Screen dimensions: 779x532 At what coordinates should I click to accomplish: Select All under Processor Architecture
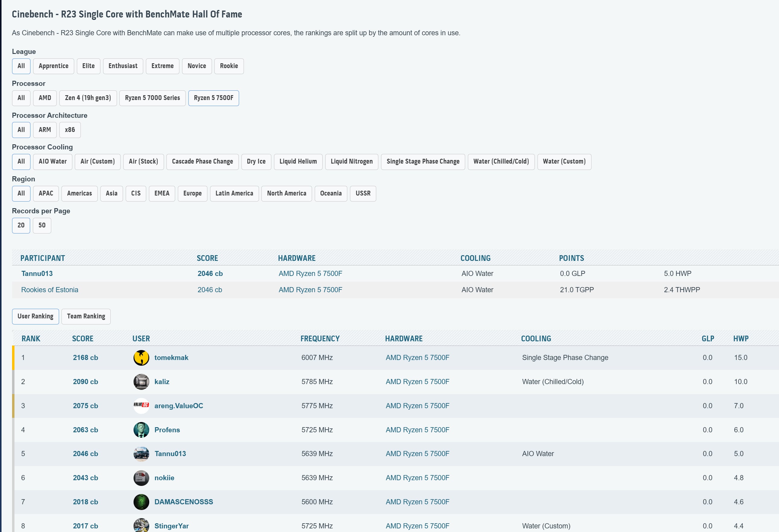click(21, 130)
